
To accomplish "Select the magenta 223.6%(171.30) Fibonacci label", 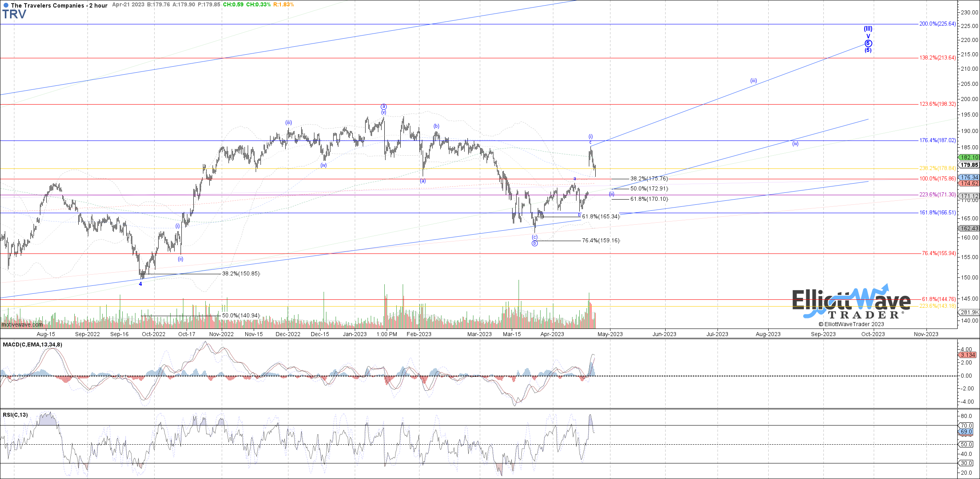I will coord(937,195).
